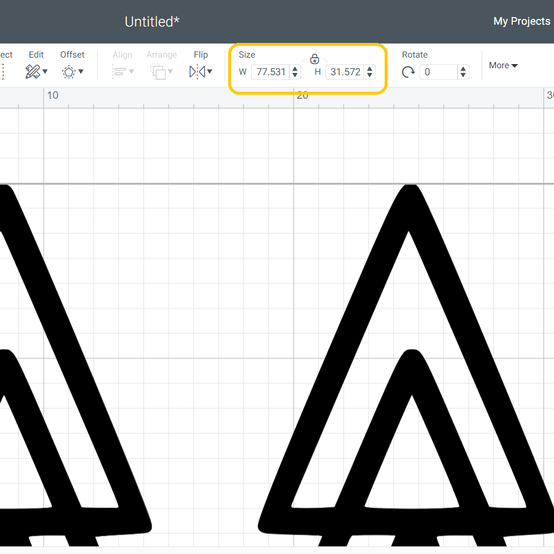
Task: Increase rotation with the up arrow
Action: click(x=463, y=69)
